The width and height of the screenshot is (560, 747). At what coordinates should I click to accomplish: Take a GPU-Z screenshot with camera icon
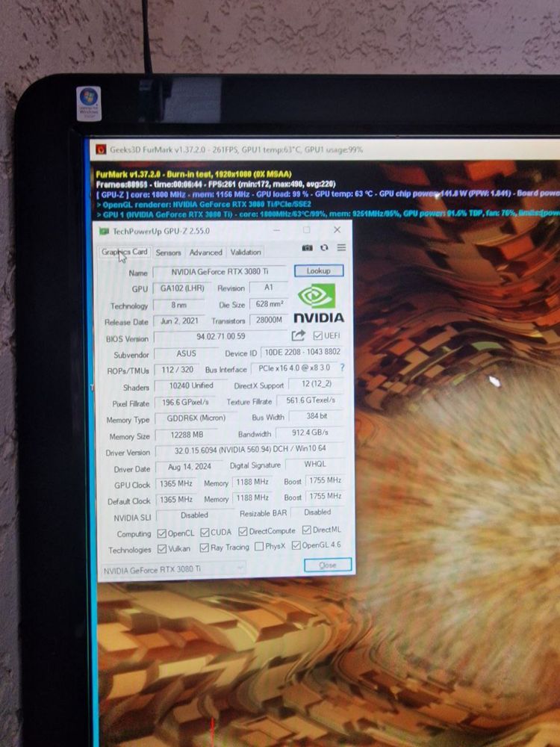coord(308,248)
